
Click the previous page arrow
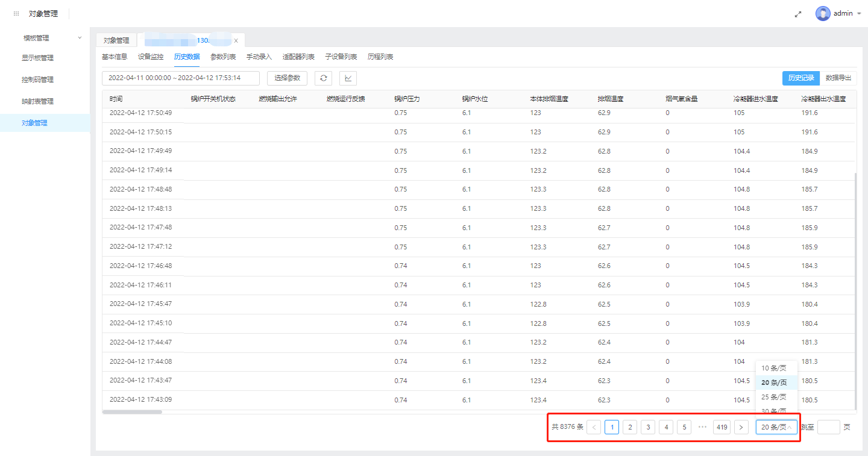tap(594, 427)
